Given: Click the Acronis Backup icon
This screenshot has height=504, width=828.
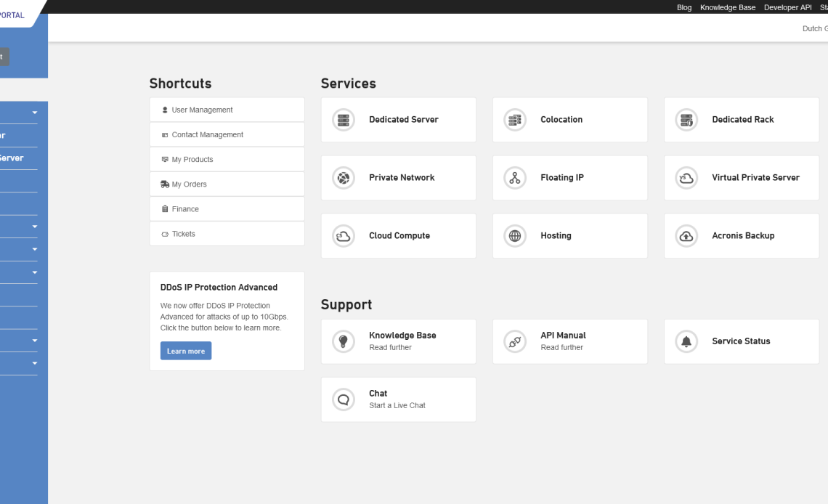Looking at the screenshot, I should tap(686, 235).
